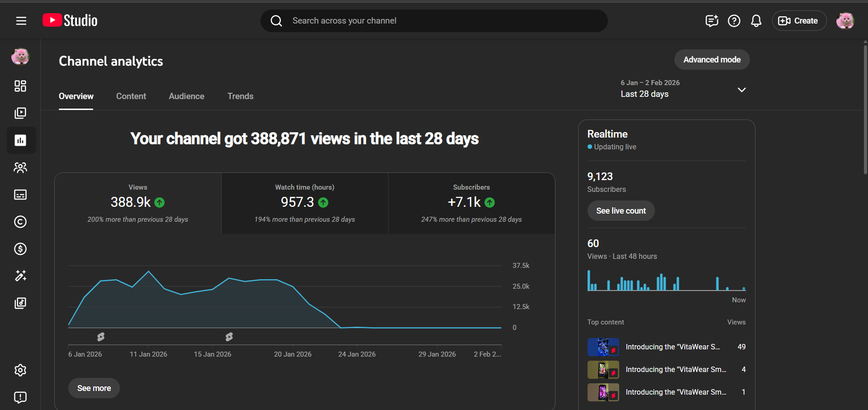Click the first VitaWear top content thumbnail
The width and height of the screenshot is (868, 410).
603,347
